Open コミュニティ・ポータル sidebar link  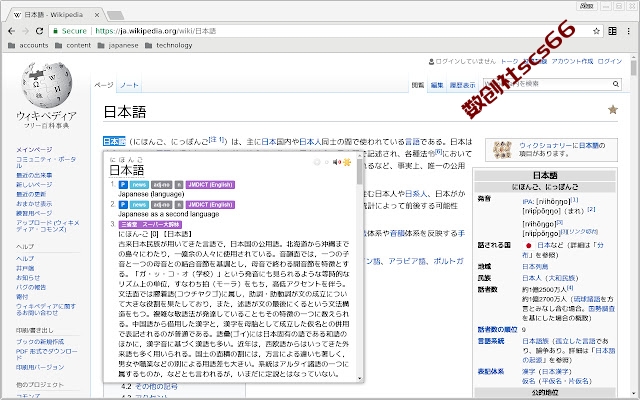46,162
